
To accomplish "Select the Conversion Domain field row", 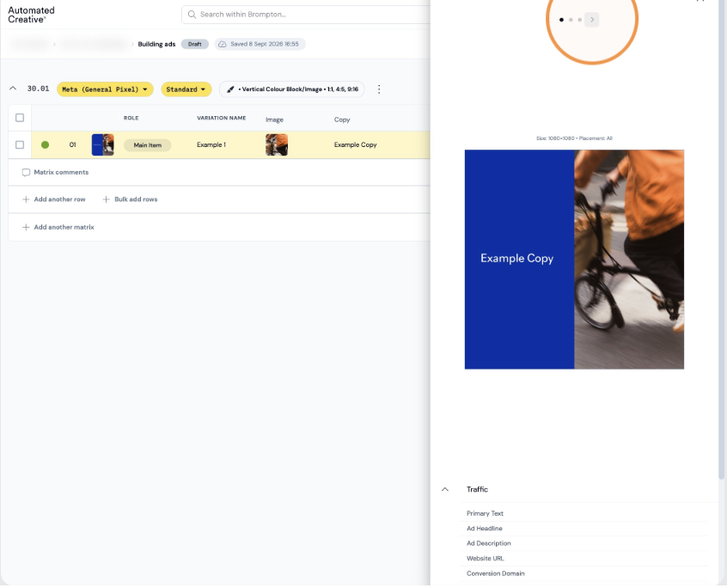I will tap(583, 573).
